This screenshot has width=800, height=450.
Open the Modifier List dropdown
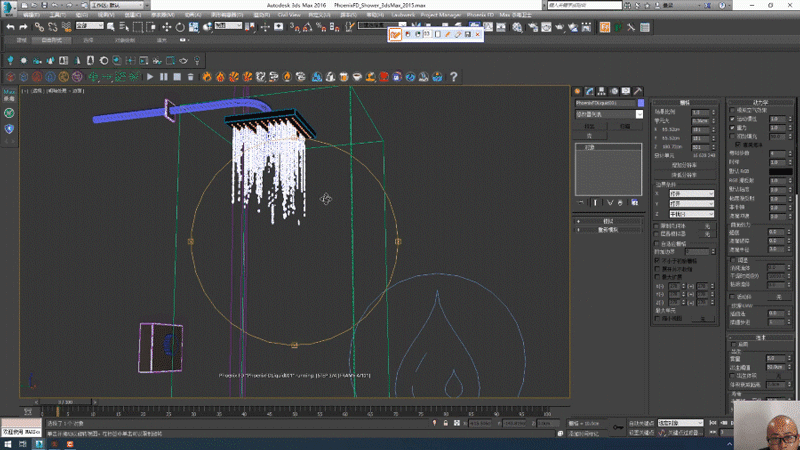[609, 114]
